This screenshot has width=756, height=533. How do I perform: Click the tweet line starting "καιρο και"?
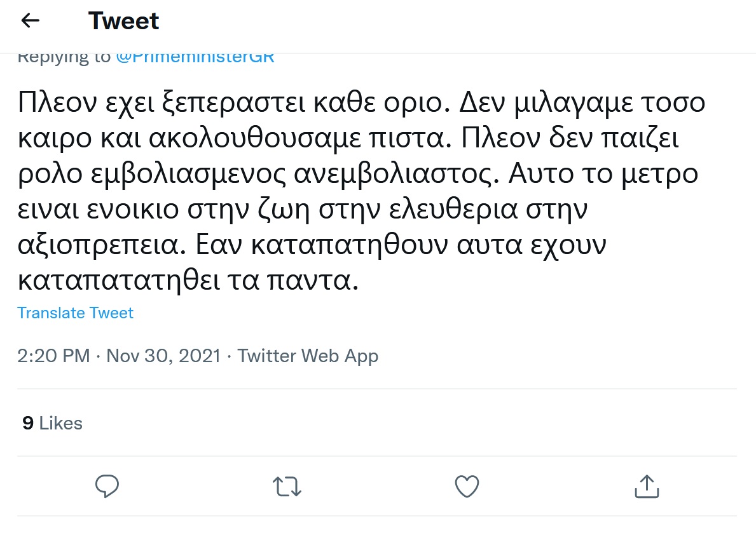click(x=348, y=139)
